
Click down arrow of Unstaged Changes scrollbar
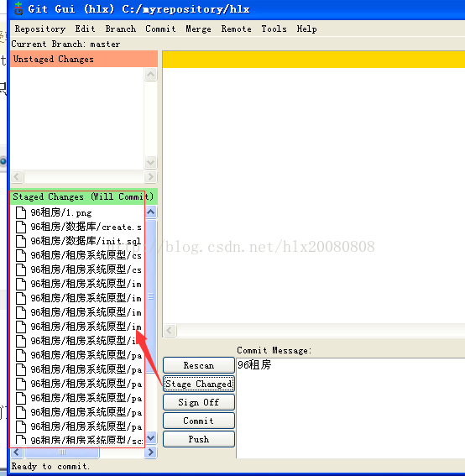(x=151, y=162)
